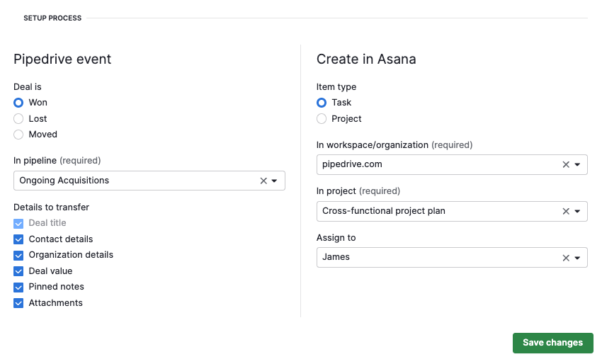
Task: Clear the pipedrive.com workspace selection
Action: pyautogui.click(x=566, y=164)
